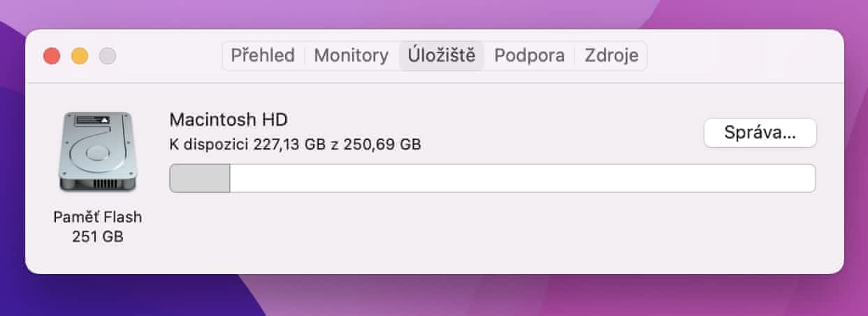The height and width of the screenshot is (316, 868).
Task: Click the grayed-out zoom window button
Action: (108, 56)
